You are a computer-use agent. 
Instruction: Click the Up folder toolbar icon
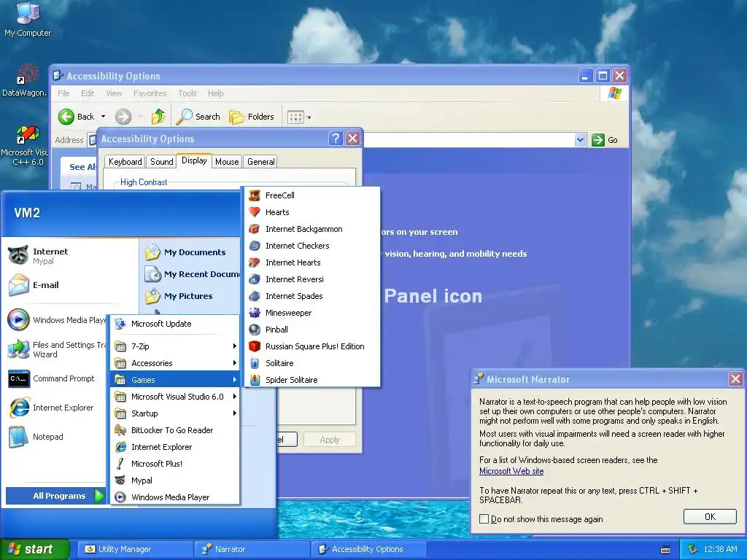(x=158, y=116)
